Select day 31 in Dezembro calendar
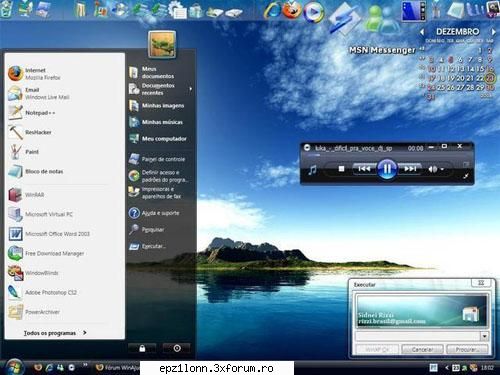The height and width of the screenshot is (375, 500). tap(431, 97)
